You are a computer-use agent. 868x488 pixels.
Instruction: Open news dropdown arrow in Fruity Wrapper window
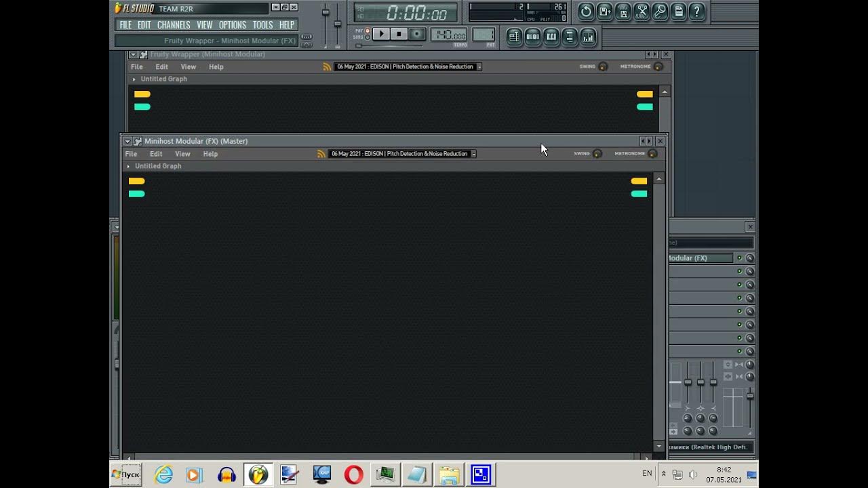click(479, 66)
